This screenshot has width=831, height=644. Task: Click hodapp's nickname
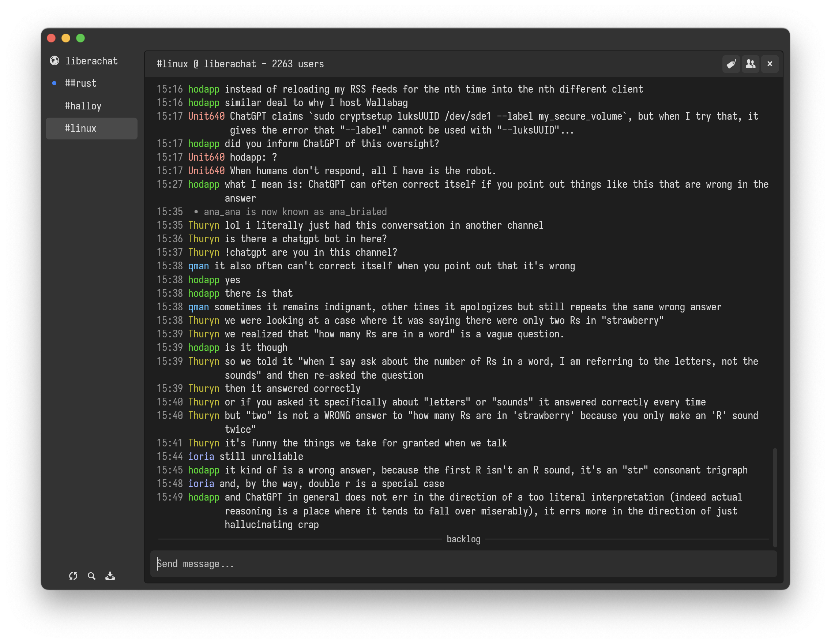204,89
